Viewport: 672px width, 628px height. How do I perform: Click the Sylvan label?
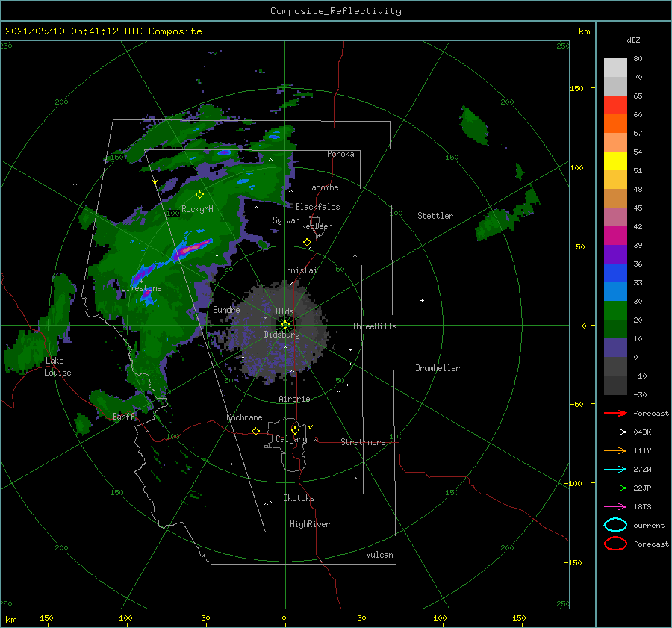(x=286, y=220)
